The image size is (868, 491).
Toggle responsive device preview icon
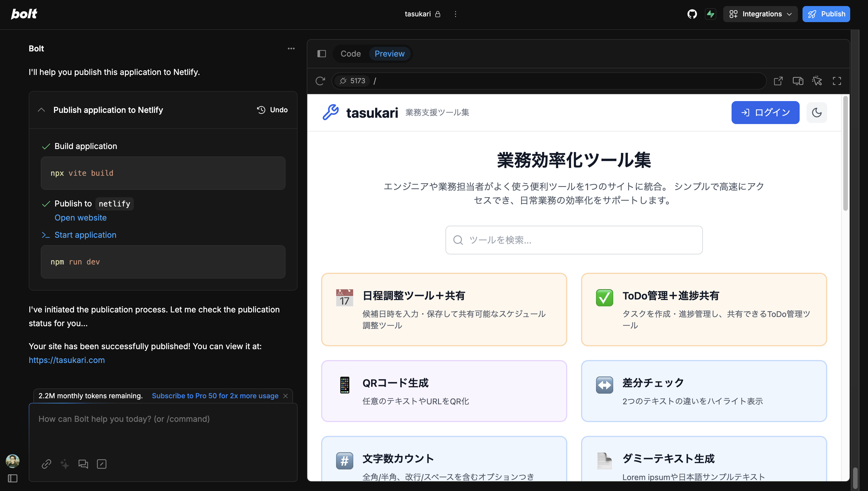[798, 81]
